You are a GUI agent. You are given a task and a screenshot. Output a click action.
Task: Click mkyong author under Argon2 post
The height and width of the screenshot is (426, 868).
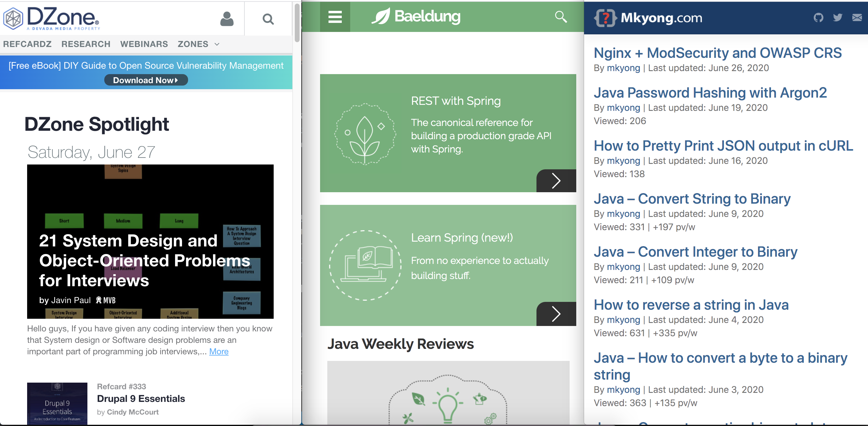click(623, 108)
